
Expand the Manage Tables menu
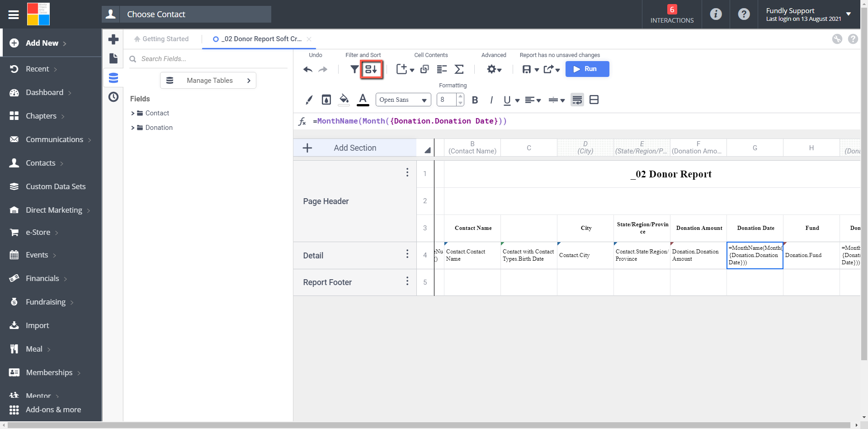pyautogui.click(x=208, y=80)
